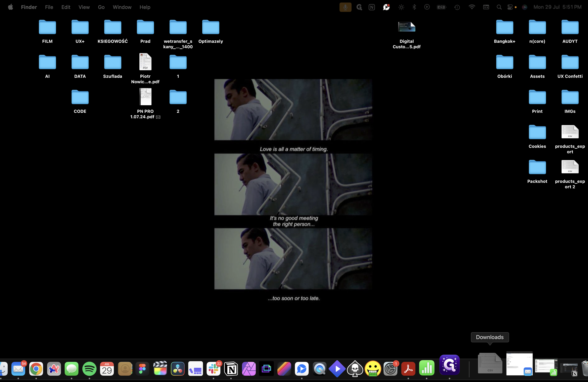Open the skull spade app icon
This screenshot has height=382, width=588.
[355, 369]
